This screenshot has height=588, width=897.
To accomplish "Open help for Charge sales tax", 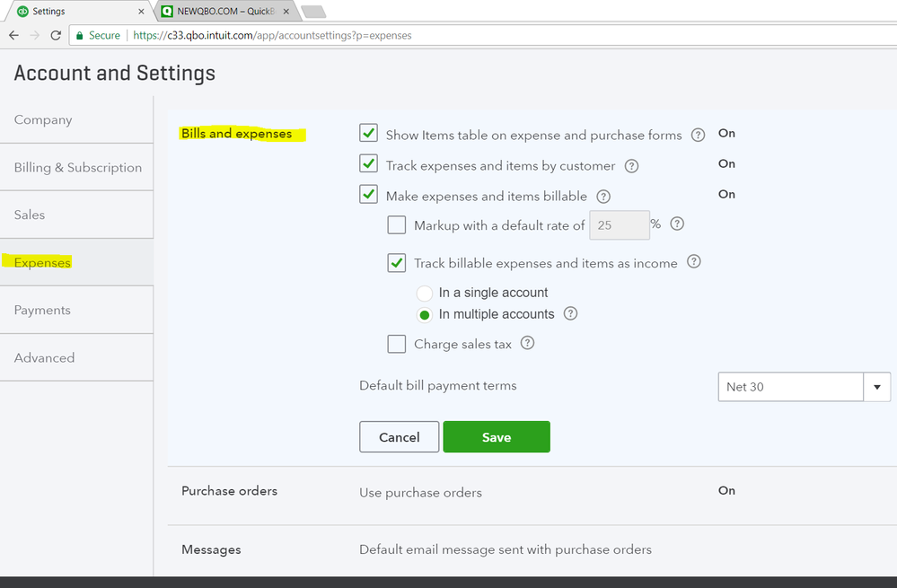I will point(527,343).
